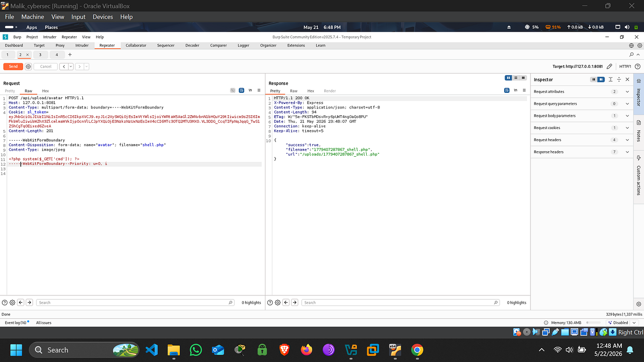Expand Request query parameters section
Viewport: 644px width, 362px height.
(x=582, y=104)
